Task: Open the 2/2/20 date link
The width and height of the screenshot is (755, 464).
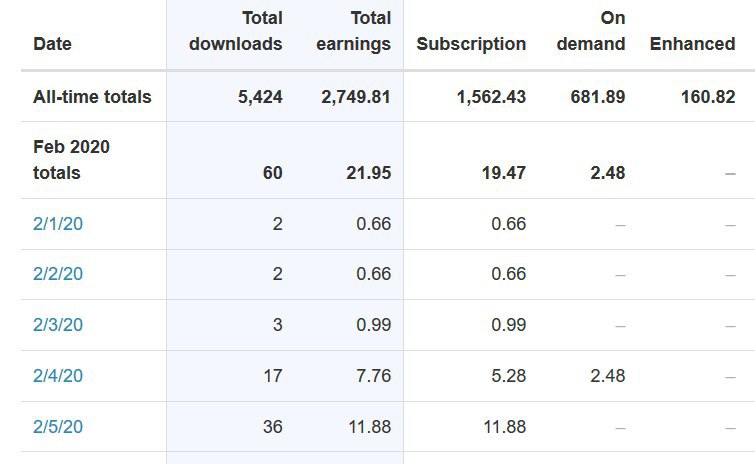Action: click(58, 274)
